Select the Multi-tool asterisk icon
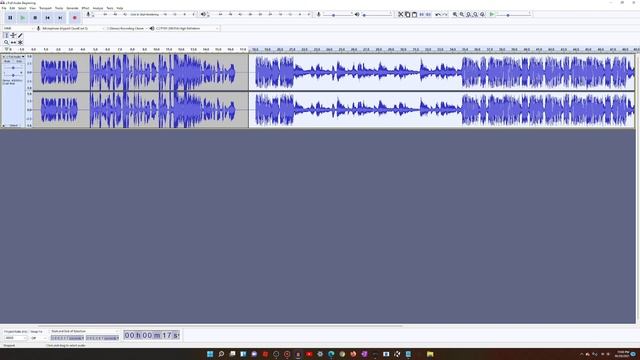Screen dimensions: 640x360 click(20, 42)
